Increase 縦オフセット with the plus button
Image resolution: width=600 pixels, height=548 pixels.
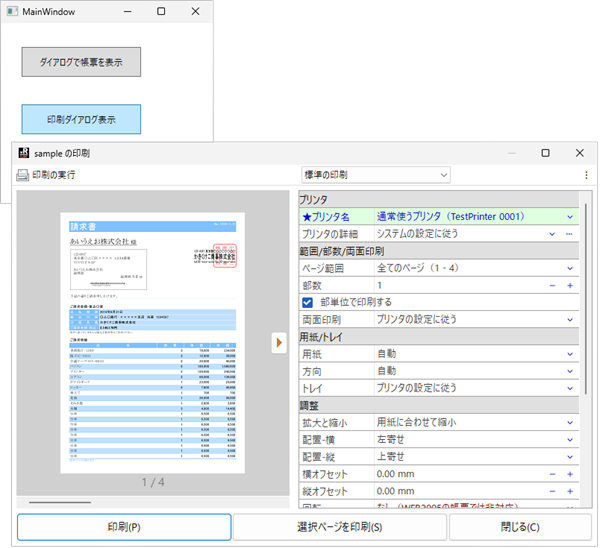pos(570,491)
